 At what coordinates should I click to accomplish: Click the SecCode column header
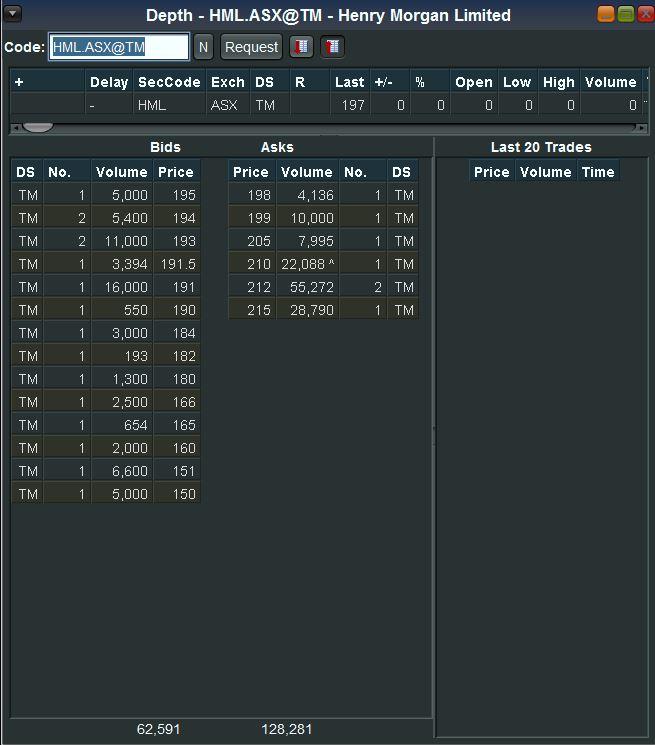coord(169,82)
